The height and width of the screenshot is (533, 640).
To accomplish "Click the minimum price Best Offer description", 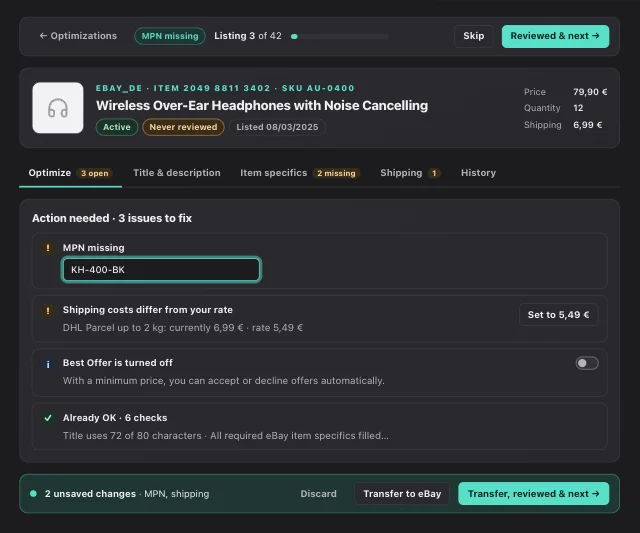I will pyautogui.click(x=224, y=381).
